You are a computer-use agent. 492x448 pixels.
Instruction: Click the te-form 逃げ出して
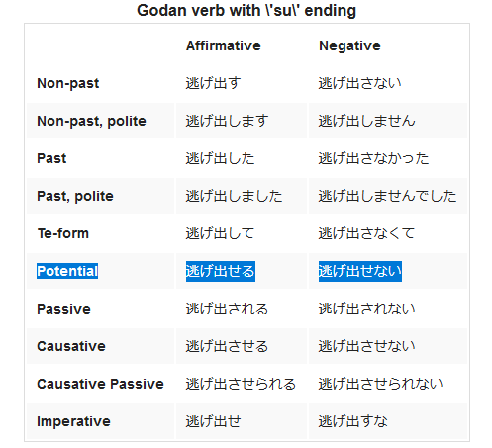220,233
